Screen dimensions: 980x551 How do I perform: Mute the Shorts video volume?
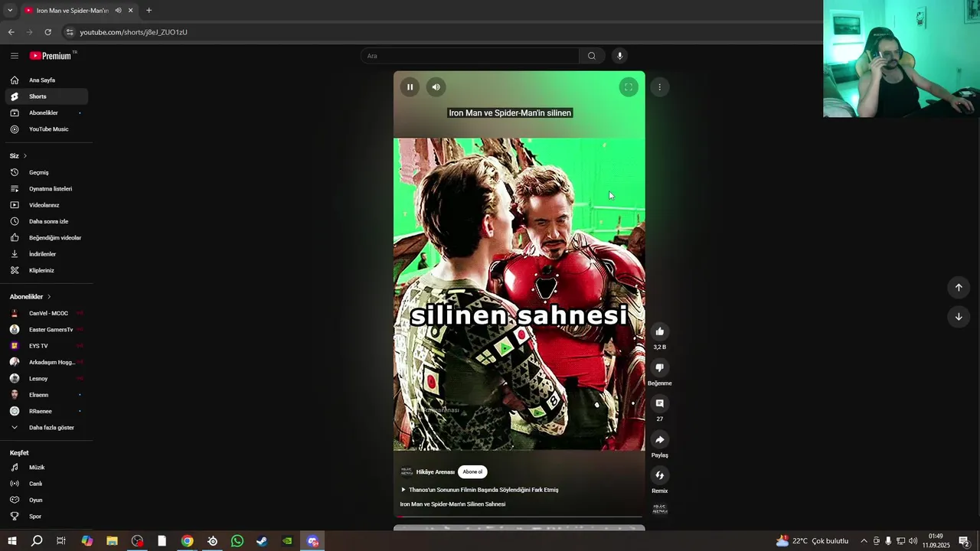pos(436,87)
